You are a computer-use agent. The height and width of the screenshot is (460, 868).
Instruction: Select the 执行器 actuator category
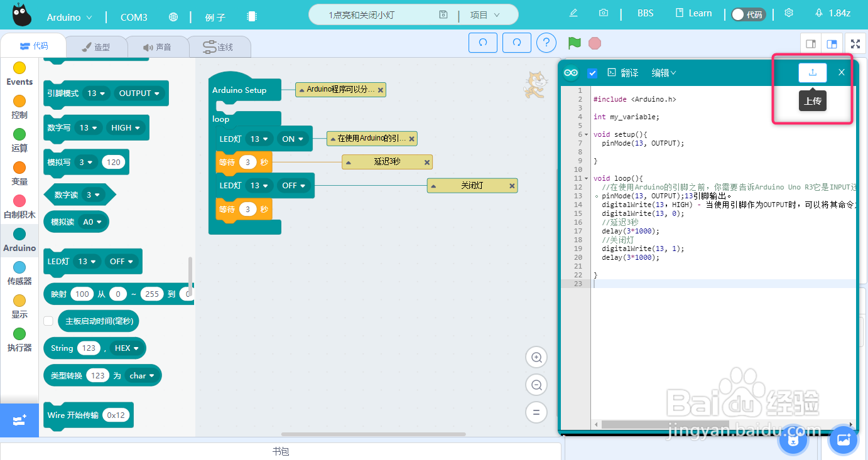click(19, 340)
